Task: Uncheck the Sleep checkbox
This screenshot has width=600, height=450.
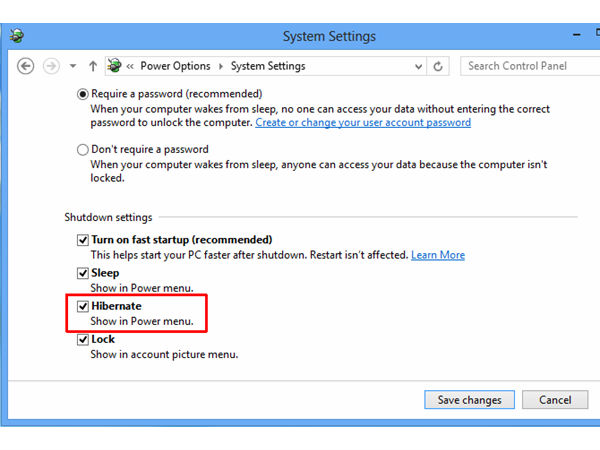Action: (83, 273)
